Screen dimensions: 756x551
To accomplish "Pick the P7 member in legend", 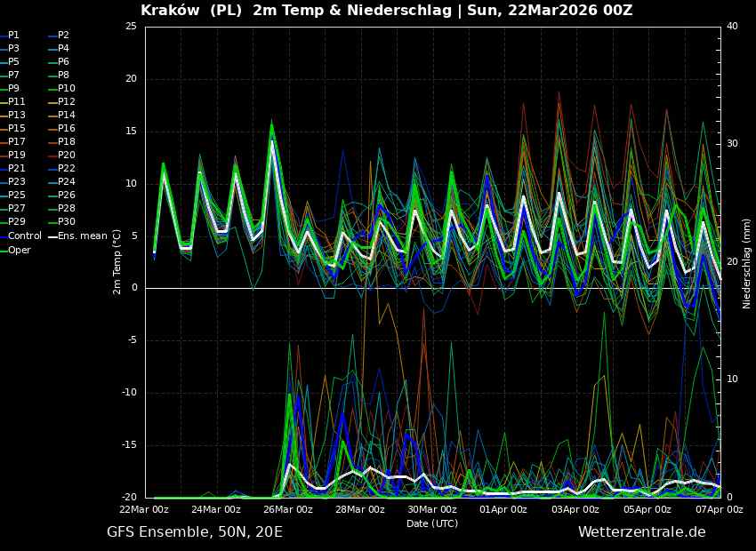I will pos(10,76).
